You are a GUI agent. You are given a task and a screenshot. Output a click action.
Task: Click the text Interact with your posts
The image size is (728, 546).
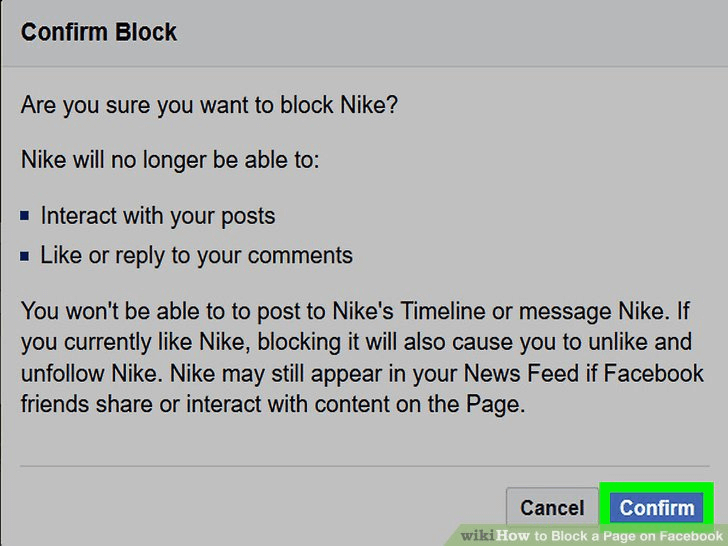(x=157, y=215)
